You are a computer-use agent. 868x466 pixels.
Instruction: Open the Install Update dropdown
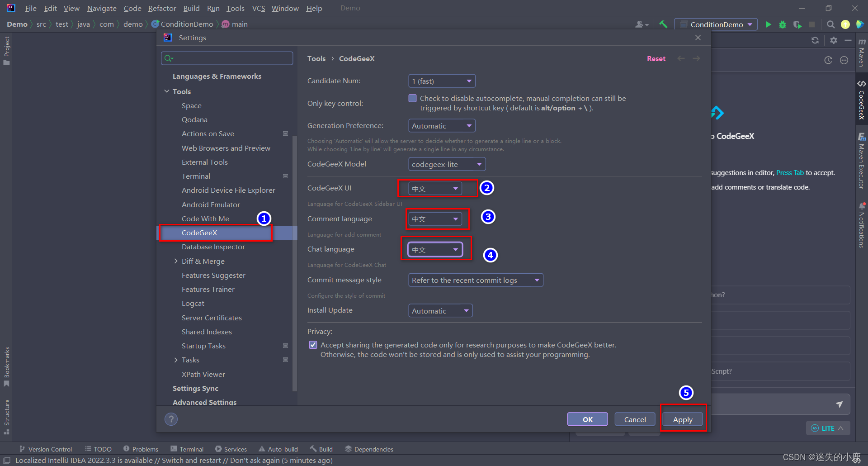pyautogui.click(x=440, y=311)
